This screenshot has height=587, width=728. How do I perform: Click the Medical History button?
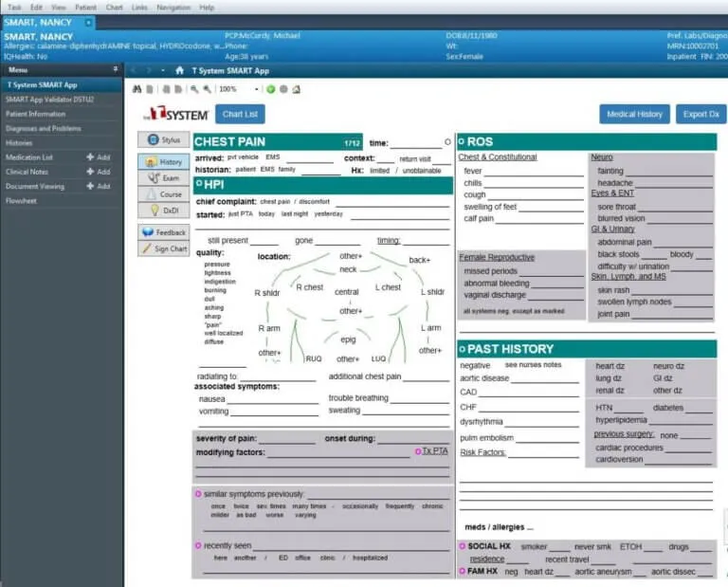click(x=634, y=114)
